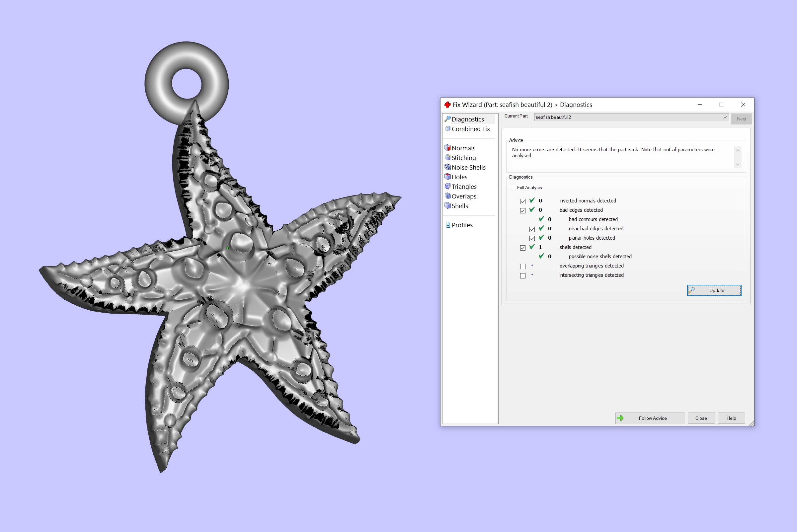Select the Stitching icon in sidebar
This screenshot has height=532, width=797.
[447, 157]
